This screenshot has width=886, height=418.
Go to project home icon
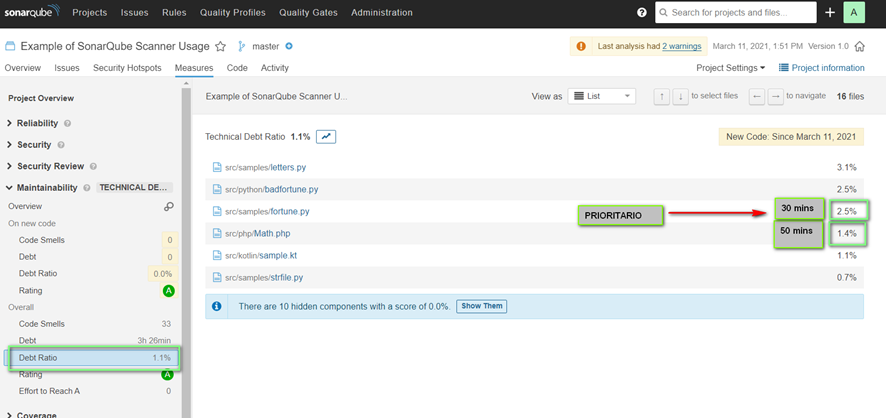(859, 46)
